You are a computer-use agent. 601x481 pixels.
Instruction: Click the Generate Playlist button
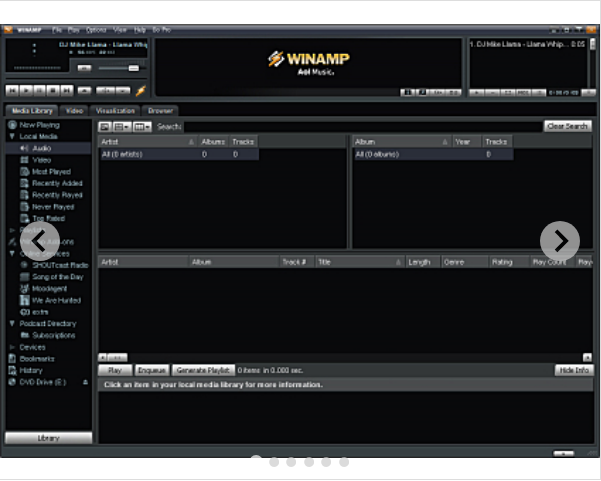click(203, 370)
